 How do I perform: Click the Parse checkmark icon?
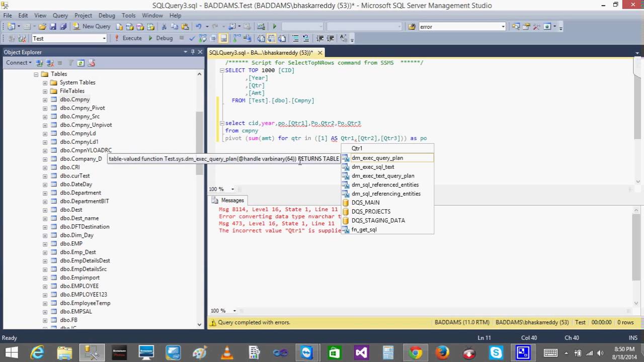(192, 38)
